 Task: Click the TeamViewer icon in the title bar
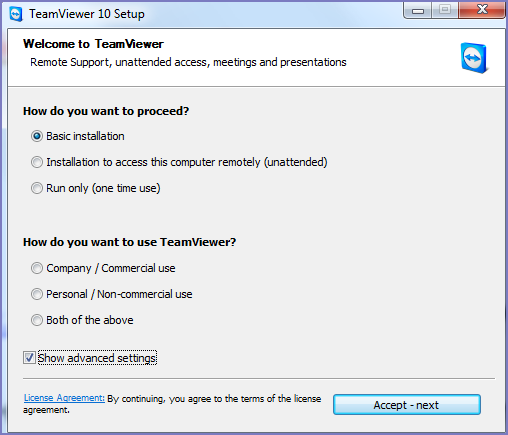[16, 14]
